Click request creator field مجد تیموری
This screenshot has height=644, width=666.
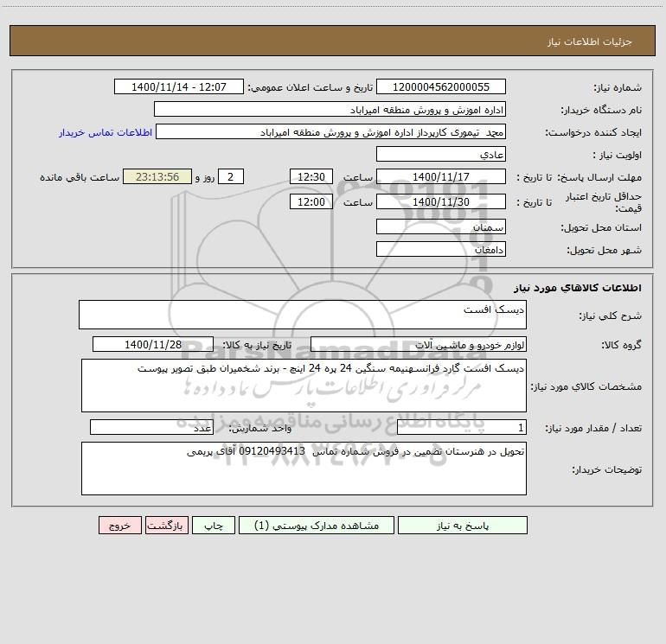coord(330,131)
